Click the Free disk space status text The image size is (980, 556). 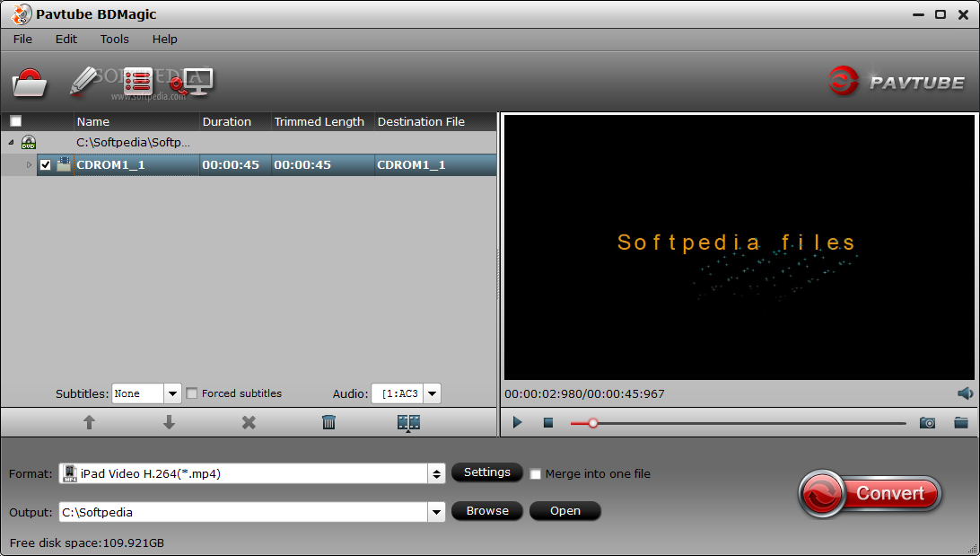click(x=87, y=543)
